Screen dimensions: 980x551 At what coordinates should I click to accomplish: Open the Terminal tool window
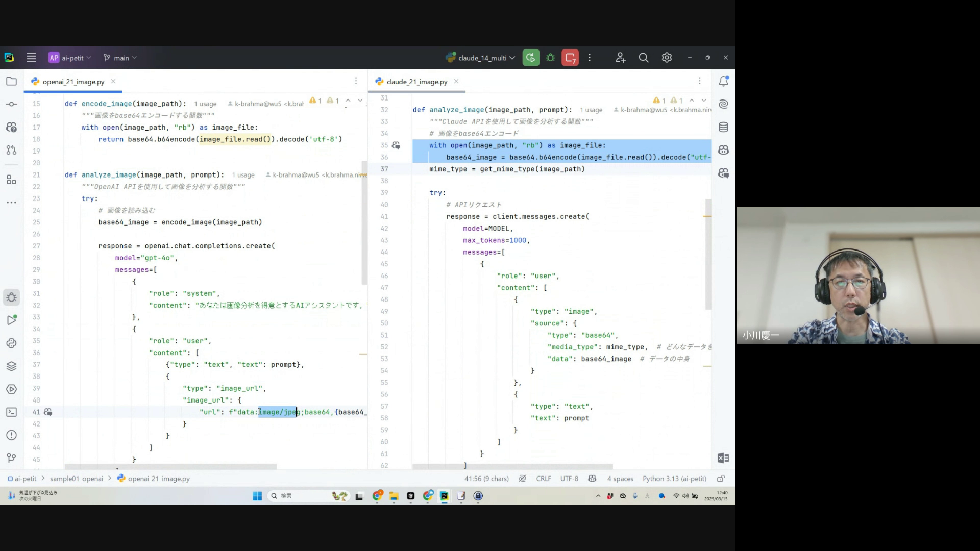tap(11, 412)
